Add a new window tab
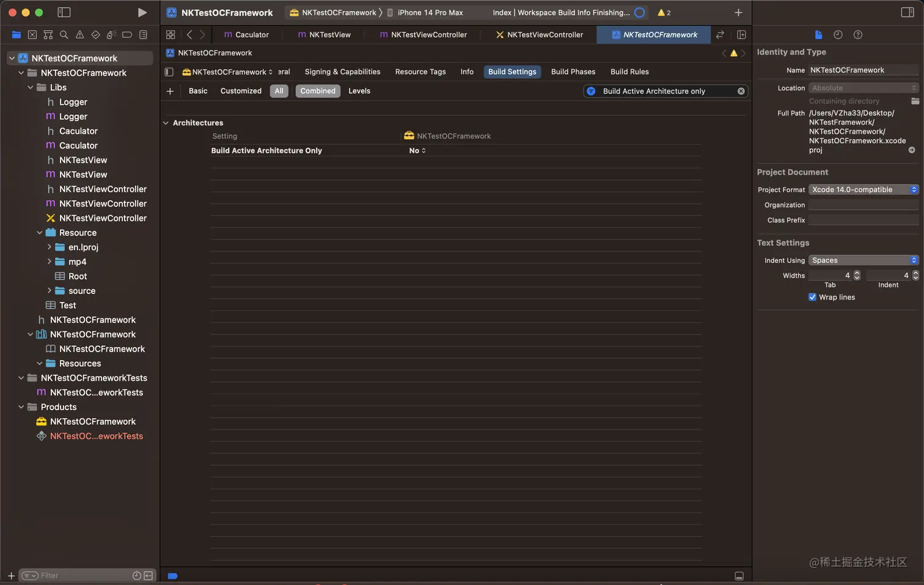 coord(738,12)
